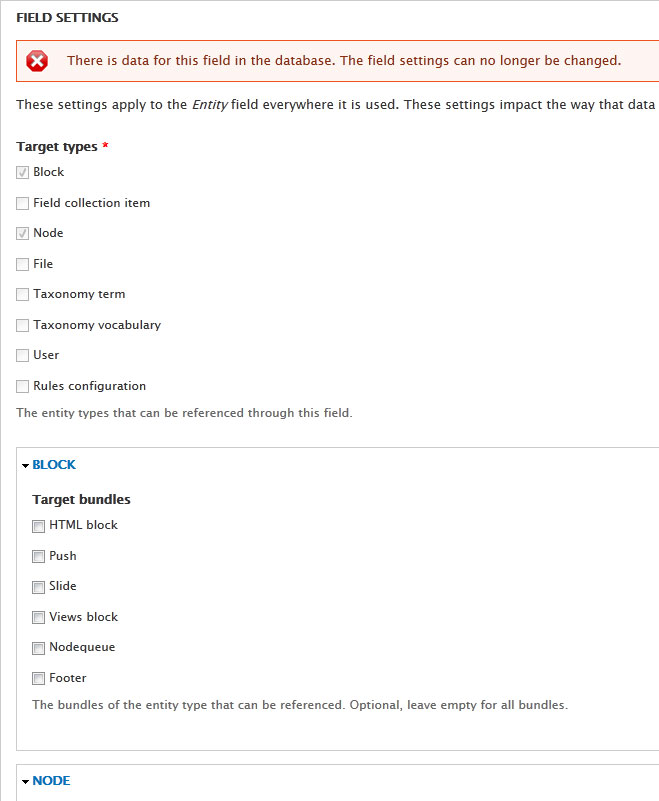The height and width of the screenshot is (801, 659).
Task: Select the Taxonomy vocabulary checkbox
Action: [22, 325]
